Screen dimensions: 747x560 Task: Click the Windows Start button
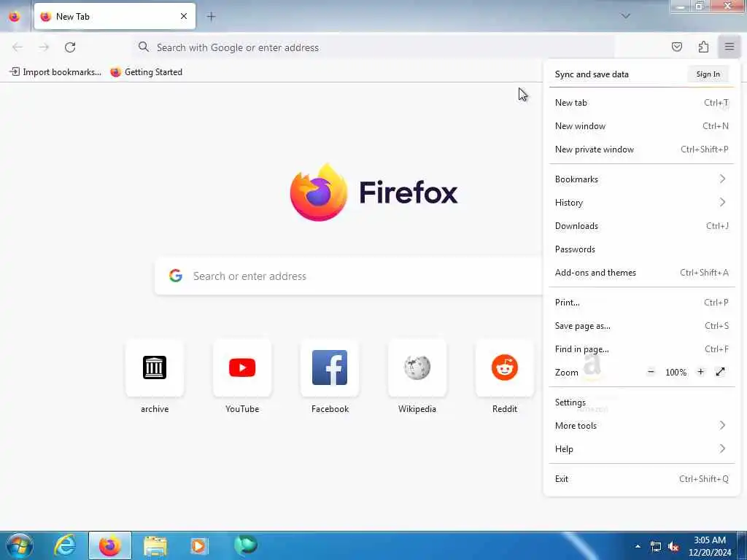coord(19,545)
